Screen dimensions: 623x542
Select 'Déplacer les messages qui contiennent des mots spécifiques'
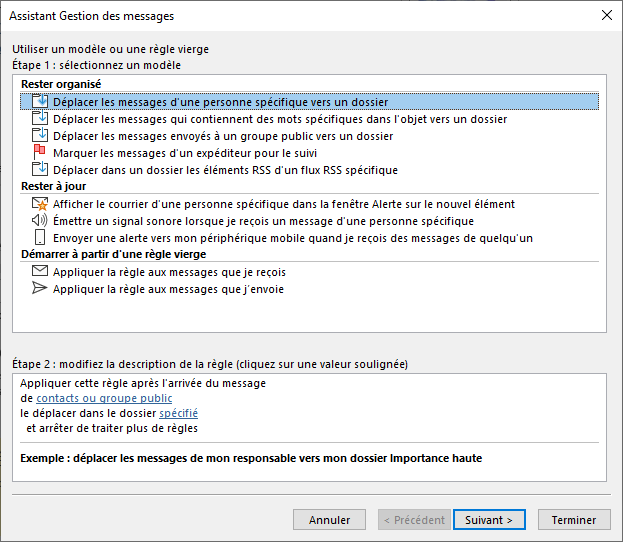pyautogui.click(x=280, y=119)
